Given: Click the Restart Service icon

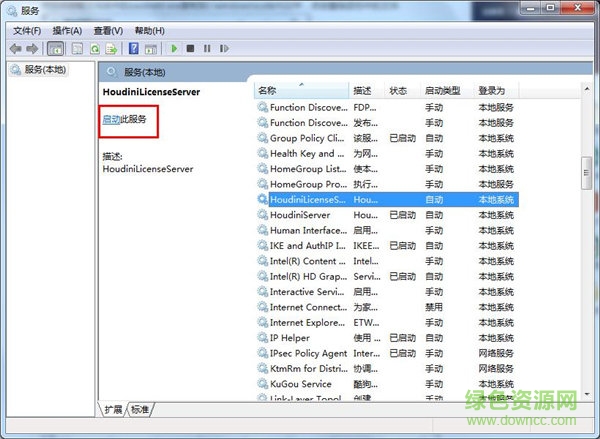Looking at the screenshot, I should click(x=224, y=49).
